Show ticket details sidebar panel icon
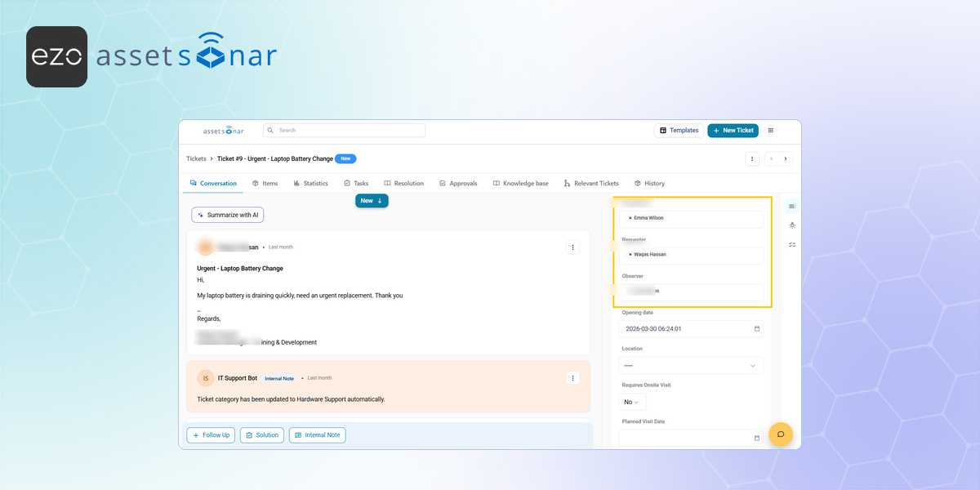 pyautogui.click(x=792, y=206)
